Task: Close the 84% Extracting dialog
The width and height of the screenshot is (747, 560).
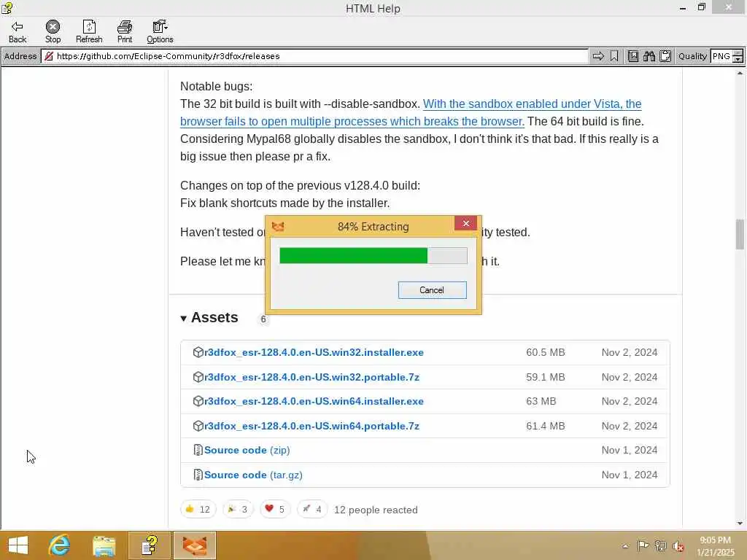Action: coord(466,223)
